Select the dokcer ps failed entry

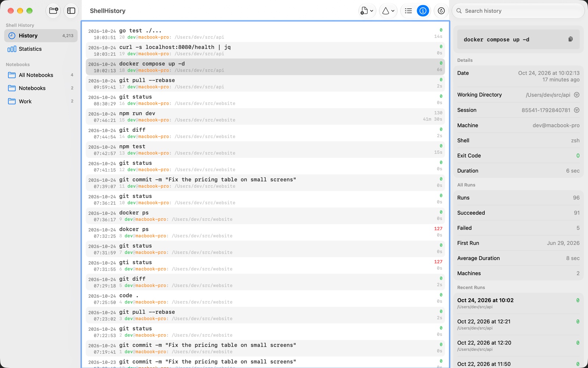click(x=265, y=233)
